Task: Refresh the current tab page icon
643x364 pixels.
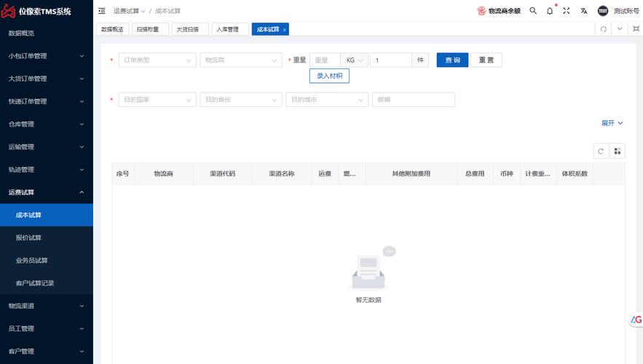Action: 603,29
